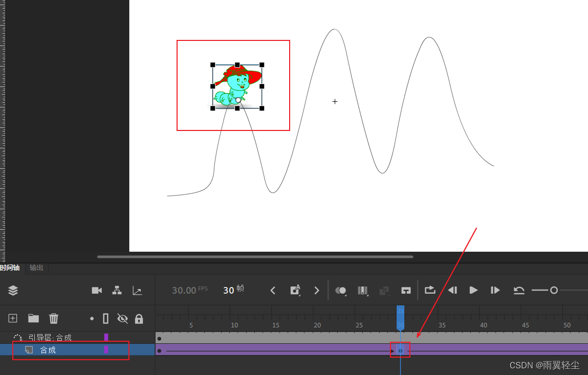This screenshot has height=375, width=588.
Task: Open the layers view options stack icon
Action: pos(13,290)
